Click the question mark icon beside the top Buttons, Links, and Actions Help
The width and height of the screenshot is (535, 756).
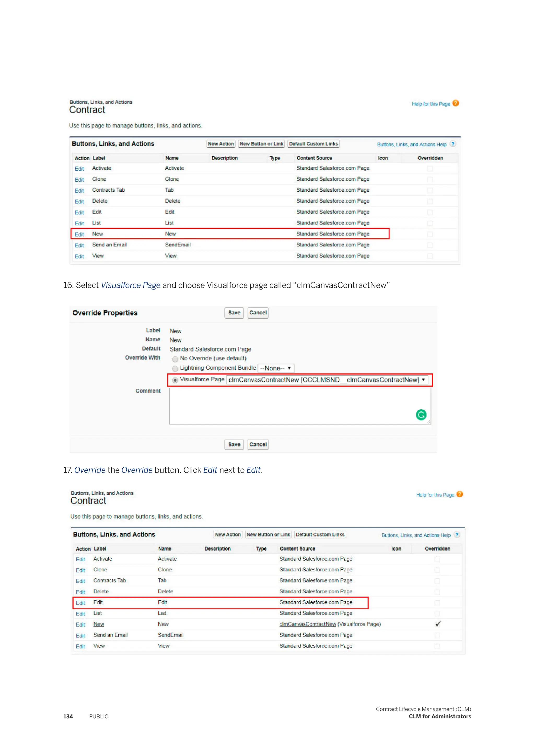(453, 144)
